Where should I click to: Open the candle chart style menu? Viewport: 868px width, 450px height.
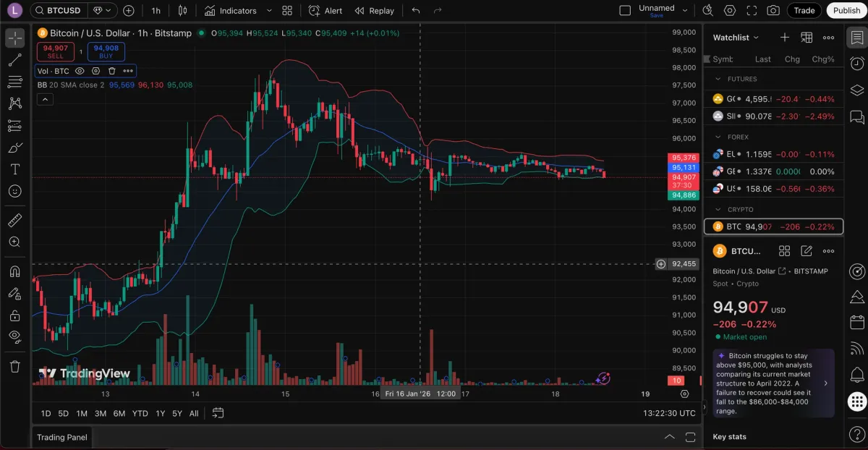(182, 11)
